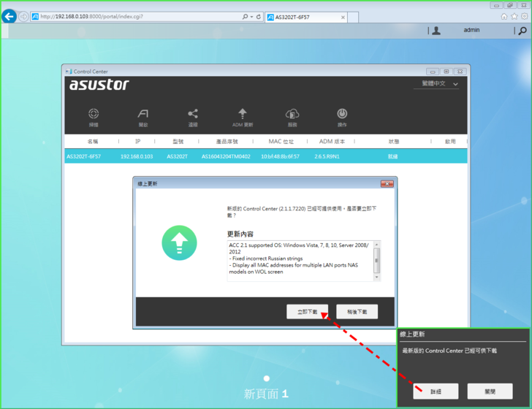532x409 pixels.
Task: Click the 立即下載 download now button
Action: coord(307,312)
